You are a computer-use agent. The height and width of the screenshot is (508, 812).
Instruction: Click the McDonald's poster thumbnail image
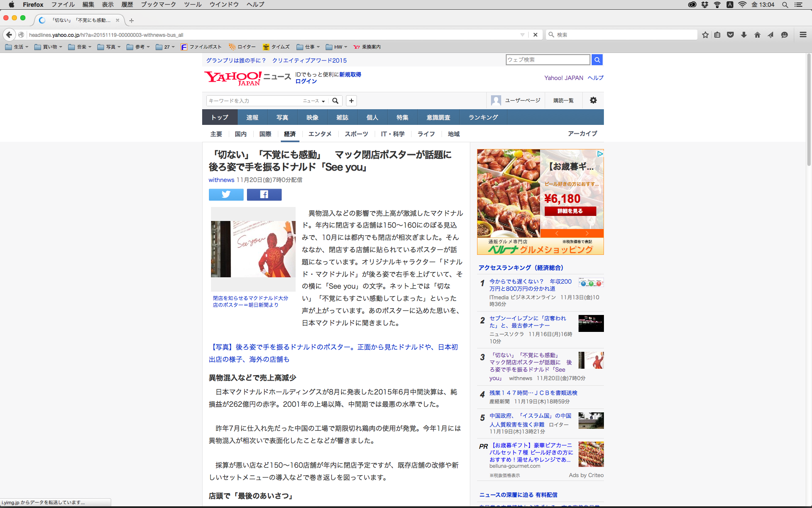tap(253, 249)
